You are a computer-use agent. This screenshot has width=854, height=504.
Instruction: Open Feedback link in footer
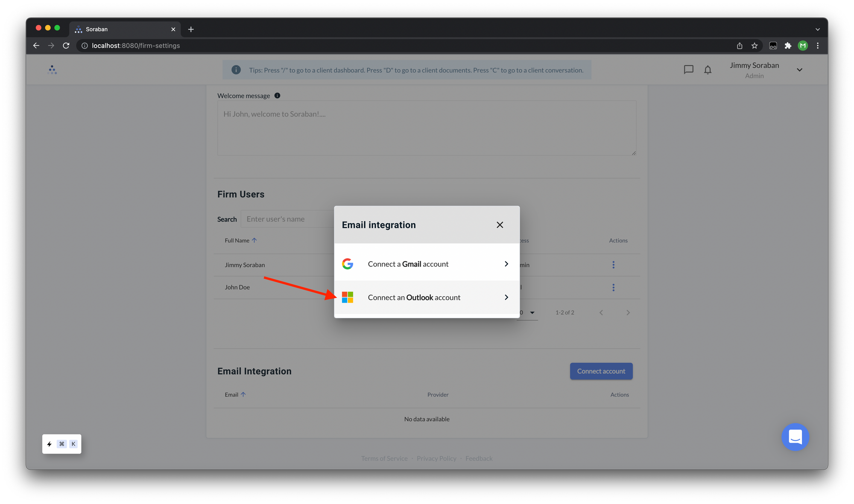click(x=479, y=458)
